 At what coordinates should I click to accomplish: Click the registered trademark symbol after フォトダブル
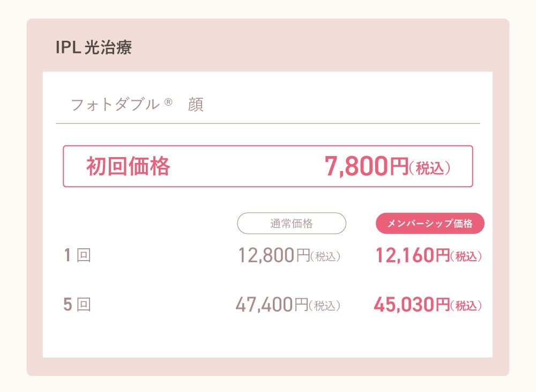pos(168,101)
